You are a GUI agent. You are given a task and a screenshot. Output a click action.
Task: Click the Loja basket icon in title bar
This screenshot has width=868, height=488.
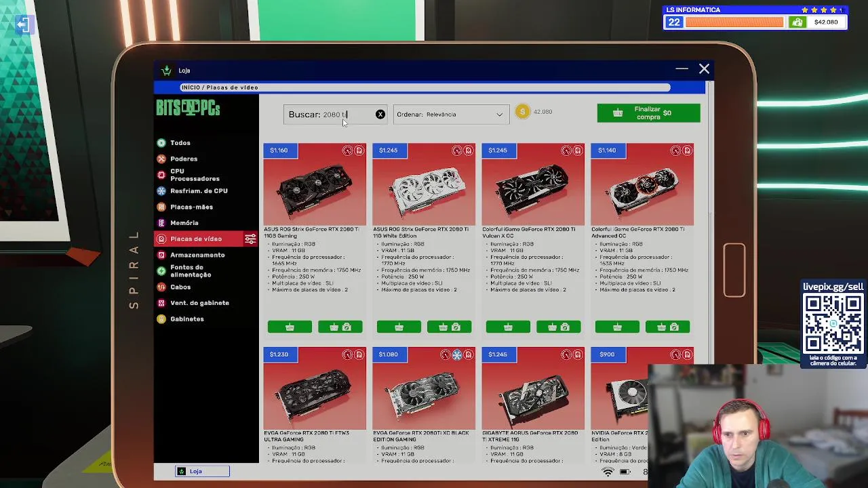click(166, 70)
